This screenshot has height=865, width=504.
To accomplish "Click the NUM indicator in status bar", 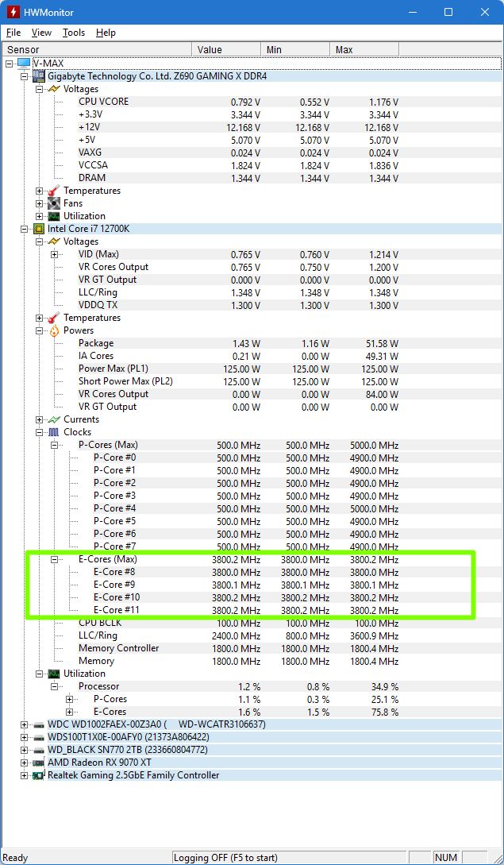I will (445, 857).
